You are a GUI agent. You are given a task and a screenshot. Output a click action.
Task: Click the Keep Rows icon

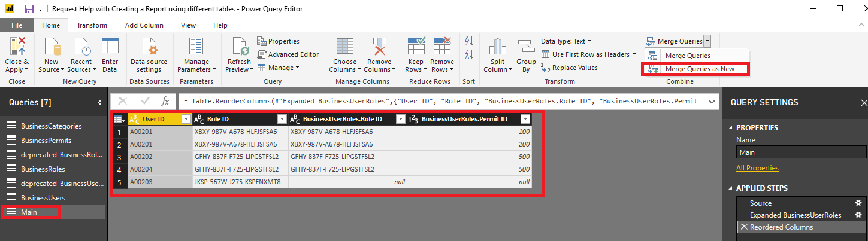coord(415,47)
